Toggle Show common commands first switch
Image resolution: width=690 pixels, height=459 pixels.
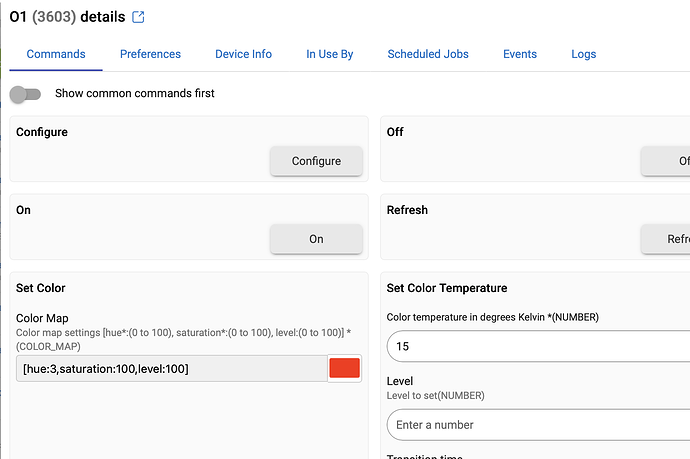click(25, 94)
